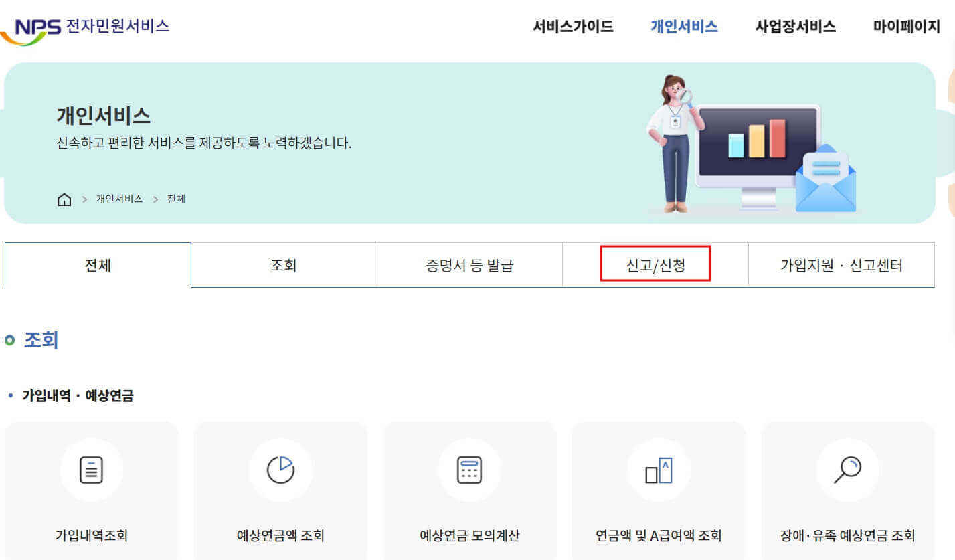Stay on the 전체 tab
Screen dimensions: 955x560
click(98, 264)
